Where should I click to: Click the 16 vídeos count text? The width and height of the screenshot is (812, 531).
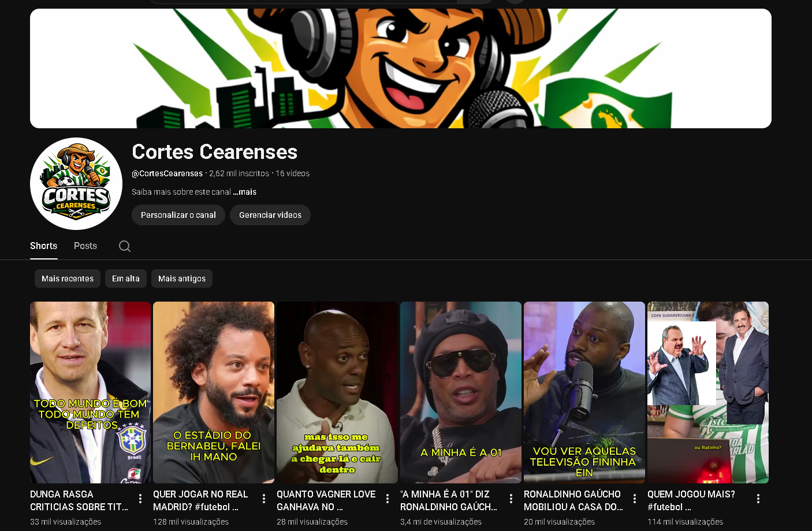tap(292, 173)
